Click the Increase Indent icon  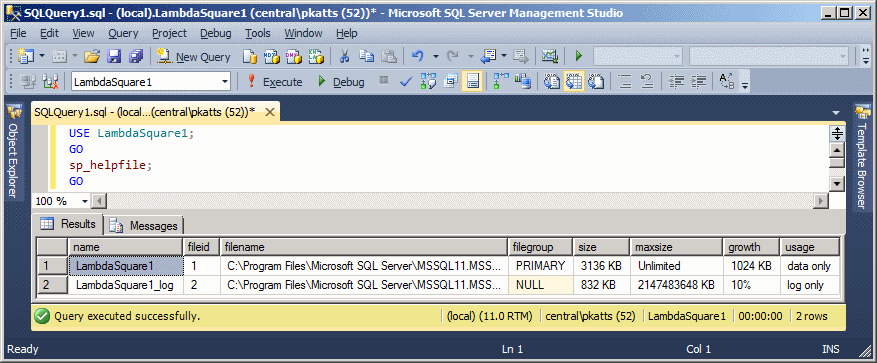coord(699,82)
